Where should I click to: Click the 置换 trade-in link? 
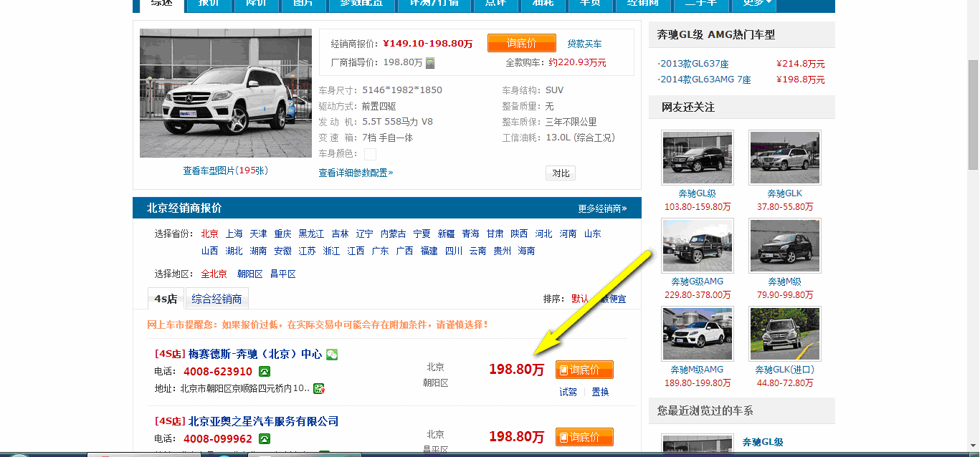600,392
